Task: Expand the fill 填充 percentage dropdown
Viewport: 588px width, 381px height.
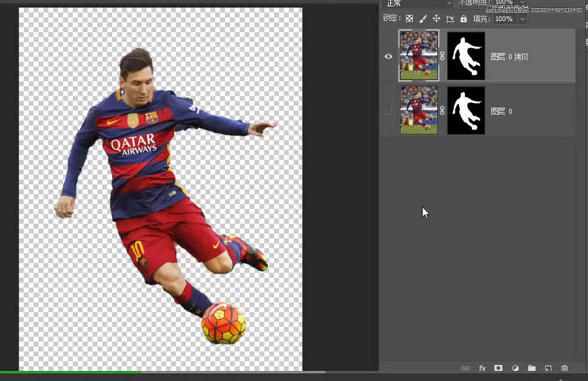Action: [522, 19]
